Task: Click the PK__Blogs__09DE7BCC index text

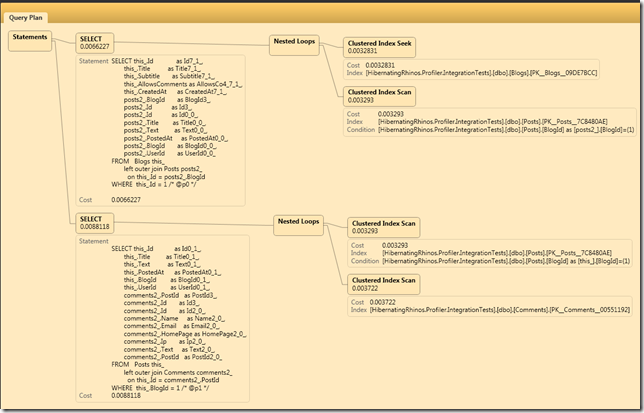Action: pyautogui.click(x=481, y=73)
